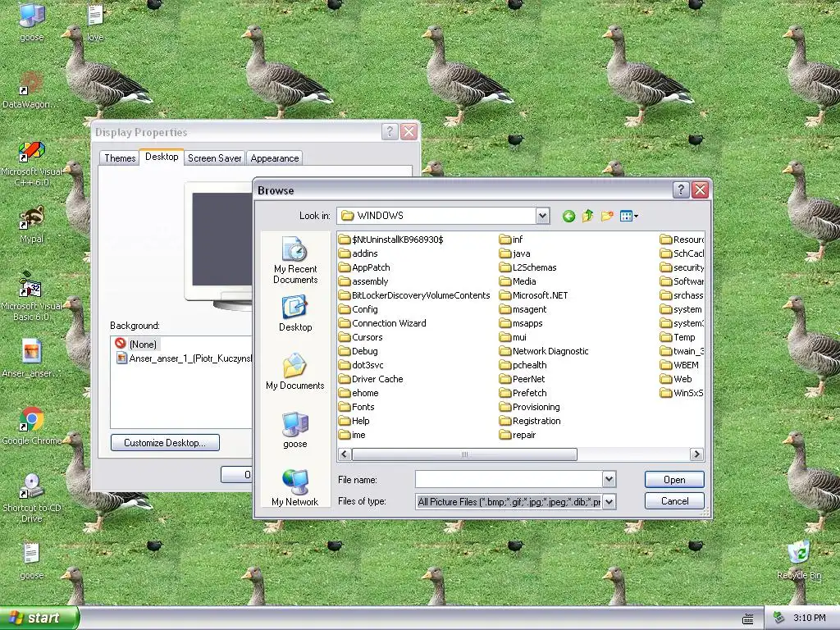Expand the File name dropdown arrow
Image resolution: width=840 pixels, height=630 pixels.
coord(609,479)
